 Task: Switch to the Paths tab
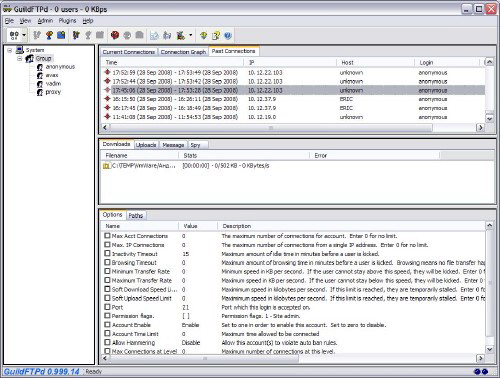pos(136,216)
